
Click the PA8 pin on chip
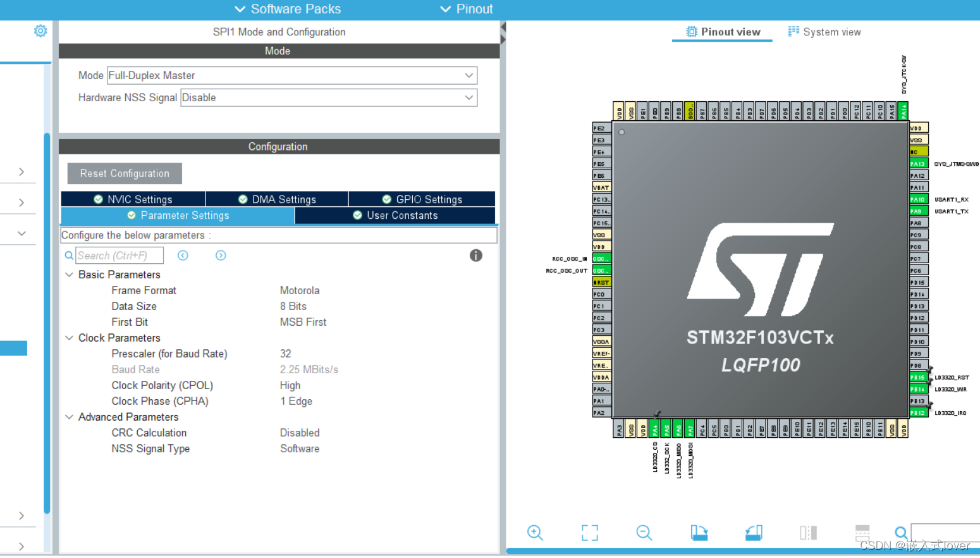pos(919,223)
